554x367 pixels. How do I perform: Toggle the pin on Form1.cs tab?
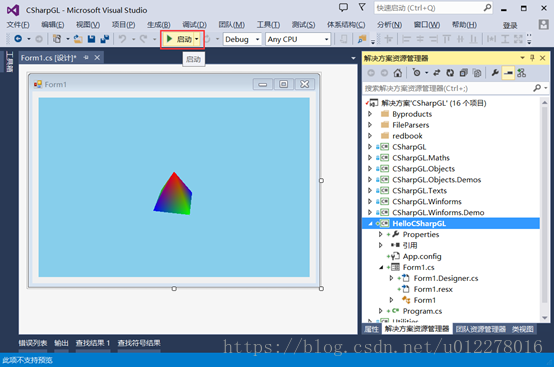coord(86,58)
